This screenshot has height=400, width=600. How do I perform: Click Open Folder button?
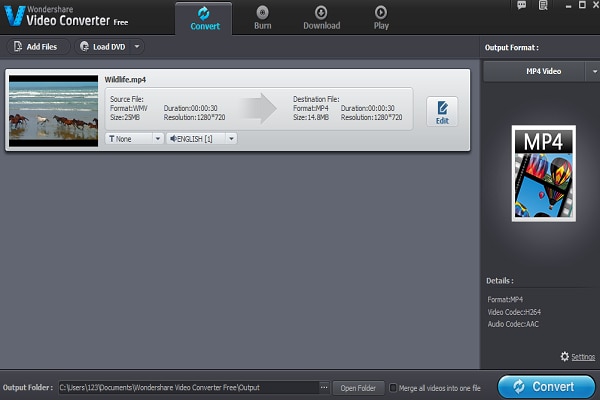tap(358, 388)
